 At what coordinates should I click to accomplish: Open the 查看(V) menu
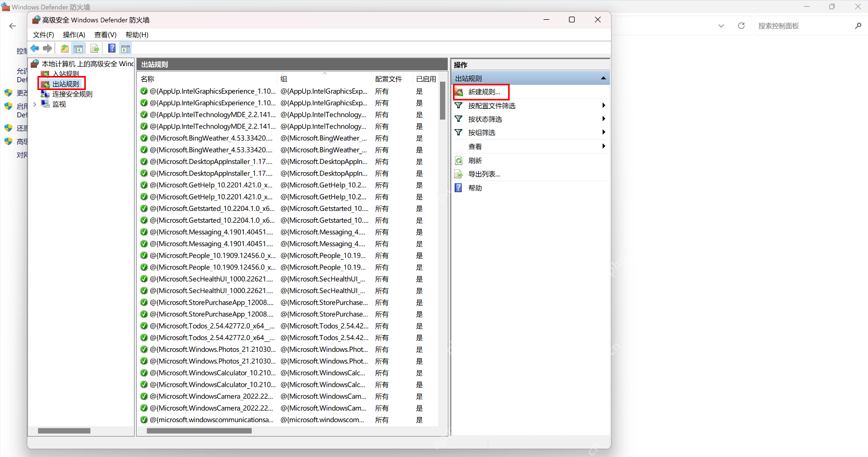(105, 35)
